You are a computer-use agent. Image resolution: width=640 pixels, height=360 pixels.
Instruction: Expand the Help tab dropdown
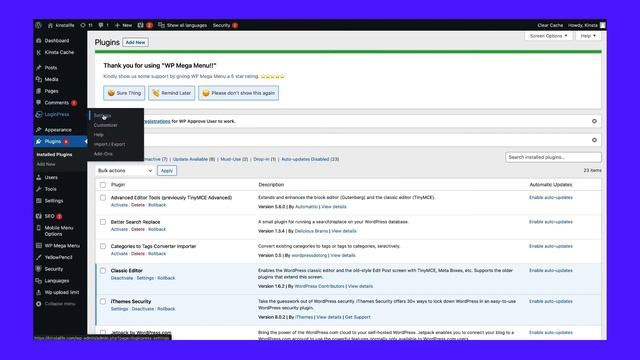tap(588, 36)
